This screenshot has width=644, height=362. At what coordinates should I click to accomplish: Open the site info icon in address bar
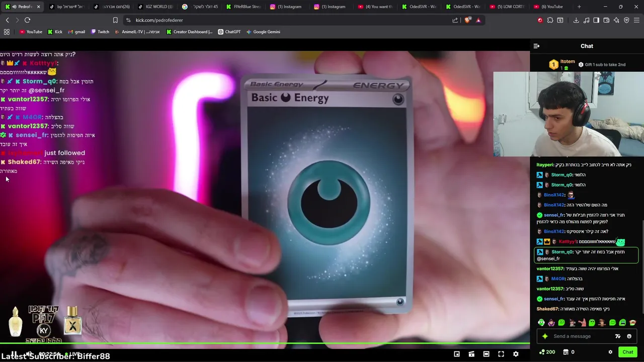click(128, 20)
